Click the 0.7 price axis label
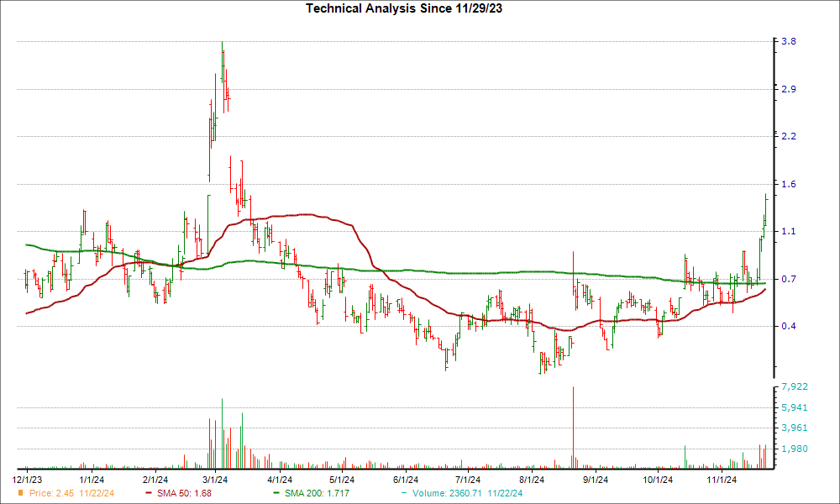Image resolution: width=840 pixels, height=504 pixels. [789, 279]
